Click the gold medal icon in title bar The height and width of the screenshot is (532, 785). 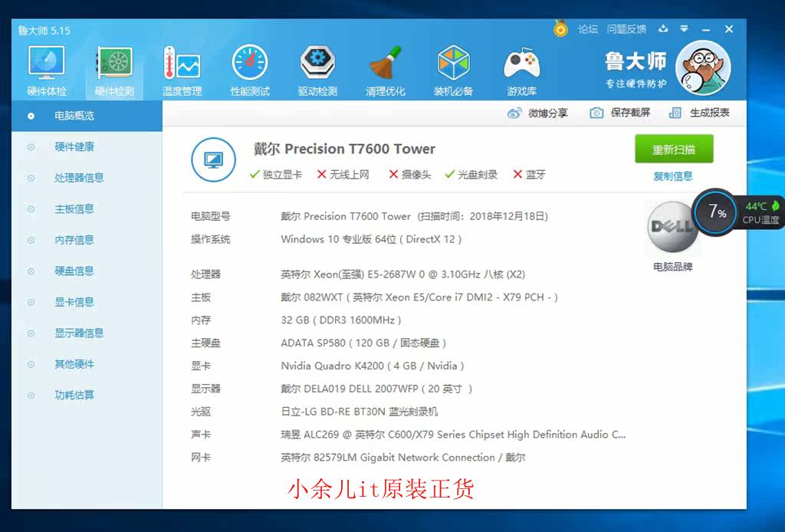pos(560,28)
